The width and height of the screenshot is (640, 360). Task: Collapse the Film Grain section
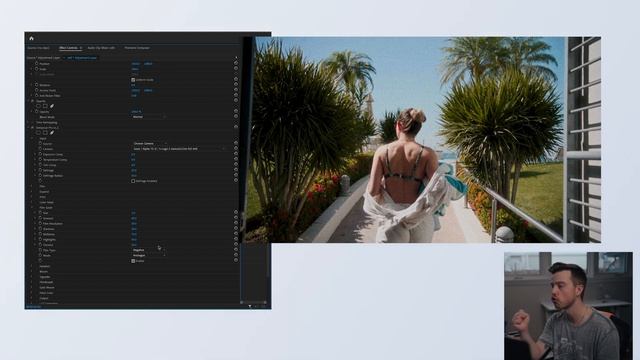[x=33, y=207]
